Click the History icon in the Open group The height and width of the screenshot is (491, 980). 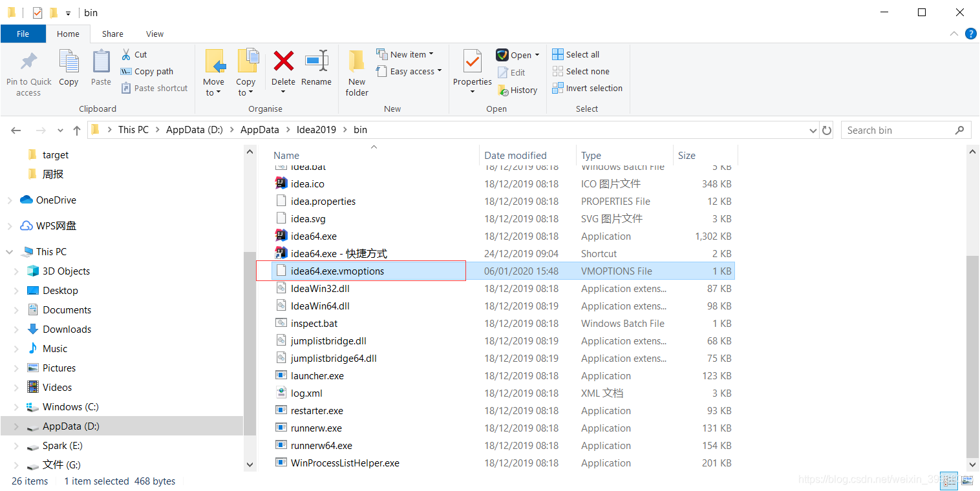[x=518, y=90]
